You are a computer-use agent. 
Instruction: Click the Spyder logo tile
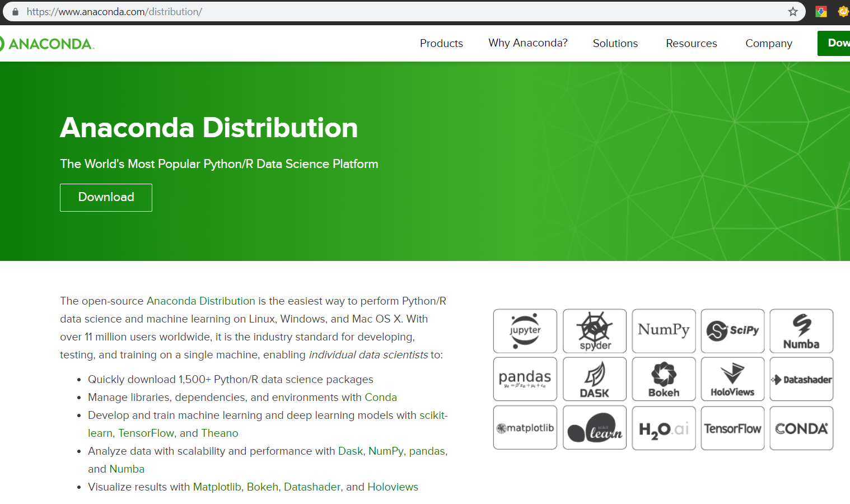click(594, 331)
